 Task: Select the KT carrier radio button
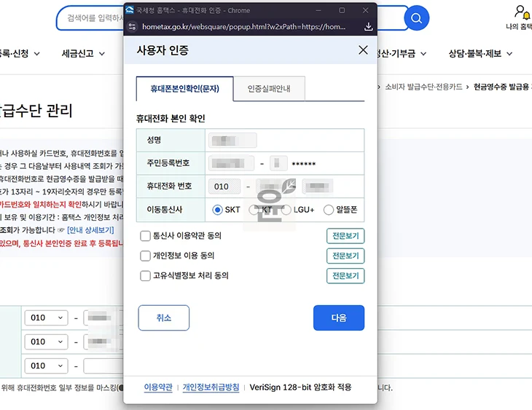[x=254, y=210]
